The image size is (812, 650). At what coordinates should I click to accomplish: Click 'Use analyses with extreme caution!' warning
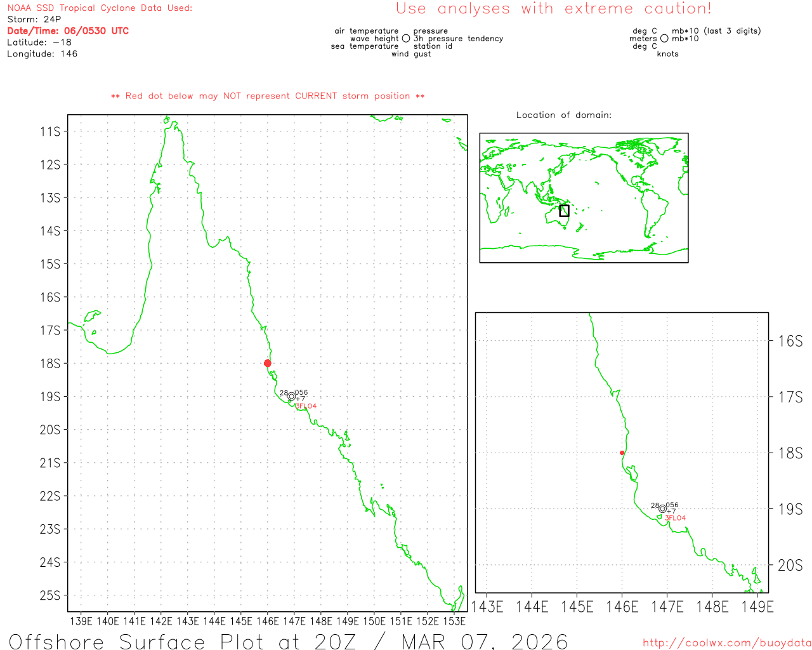554,9
